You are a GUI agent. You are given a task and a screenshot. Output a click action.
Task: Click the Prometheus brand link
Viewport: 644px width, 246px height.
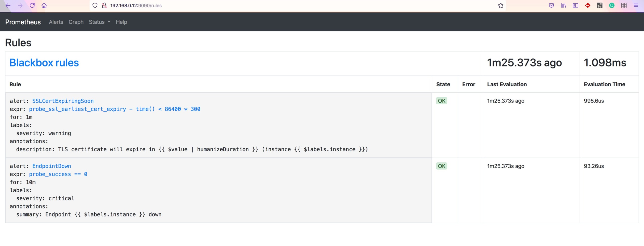(23, 22)
